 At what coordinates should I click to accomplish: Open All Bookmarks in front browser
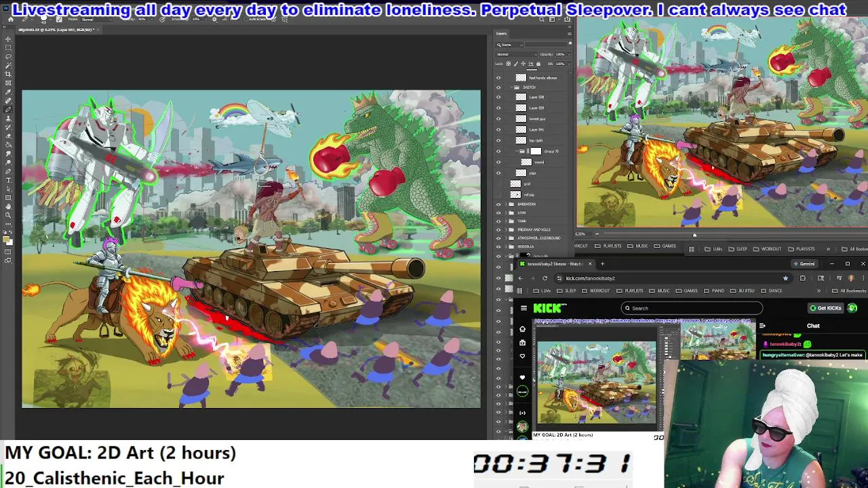(x=849, y=291)
